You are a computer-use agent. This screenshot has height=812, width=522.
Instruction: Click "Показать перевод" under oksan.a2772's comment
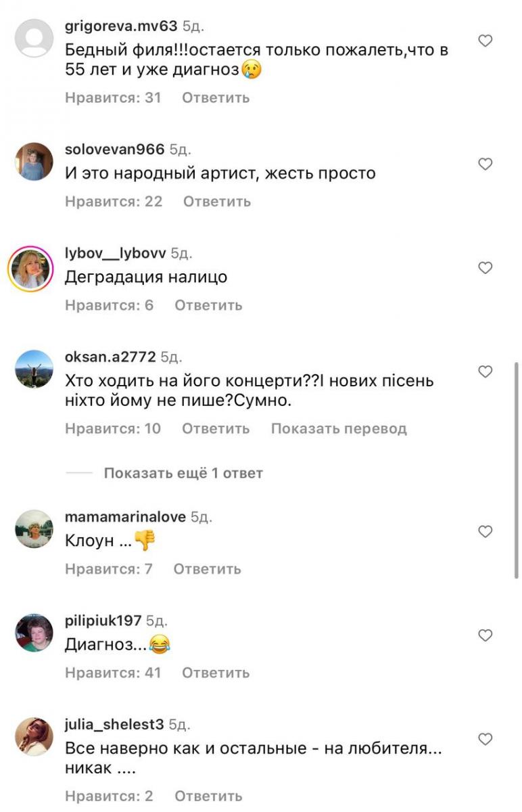[x=339, y=428]
